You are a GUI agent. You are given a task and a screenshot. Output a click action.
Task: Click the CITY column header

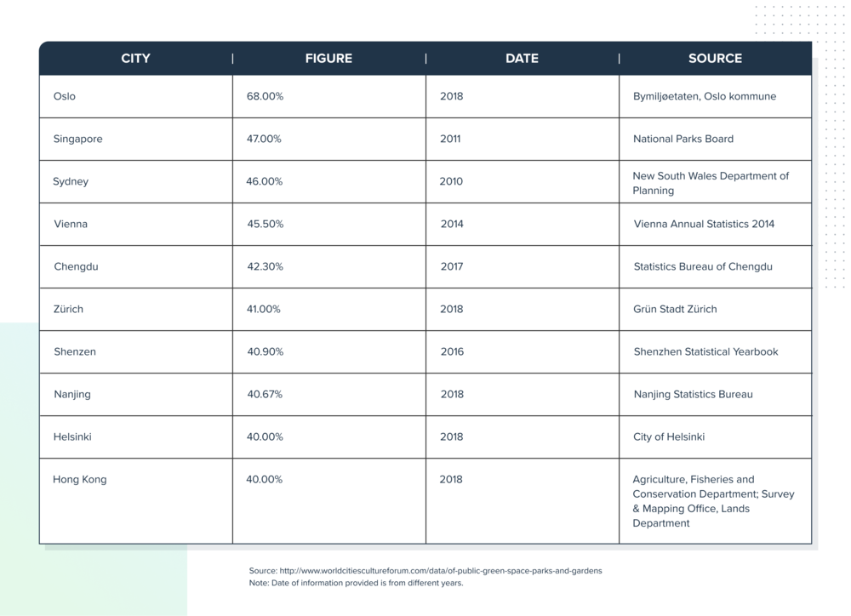[135, 59]
